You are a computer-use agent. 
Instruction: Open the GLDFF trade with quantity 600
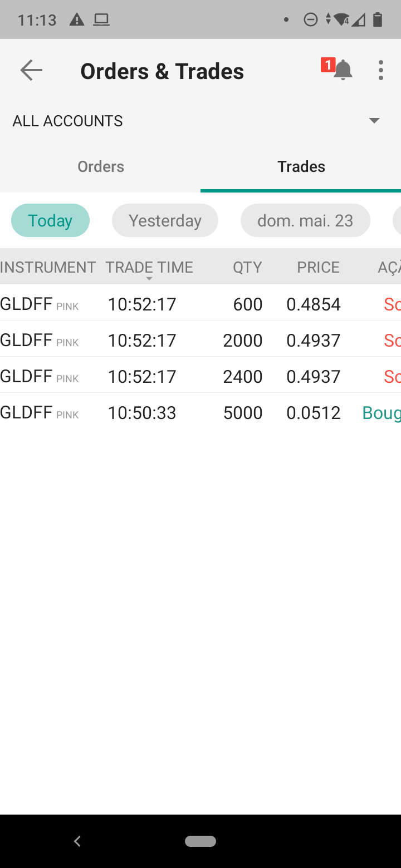pyautogui.click(x=200, y=304)
